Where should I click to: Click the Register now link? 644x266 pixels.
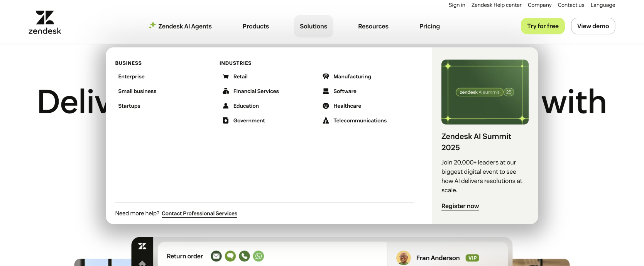coord(460,206)
